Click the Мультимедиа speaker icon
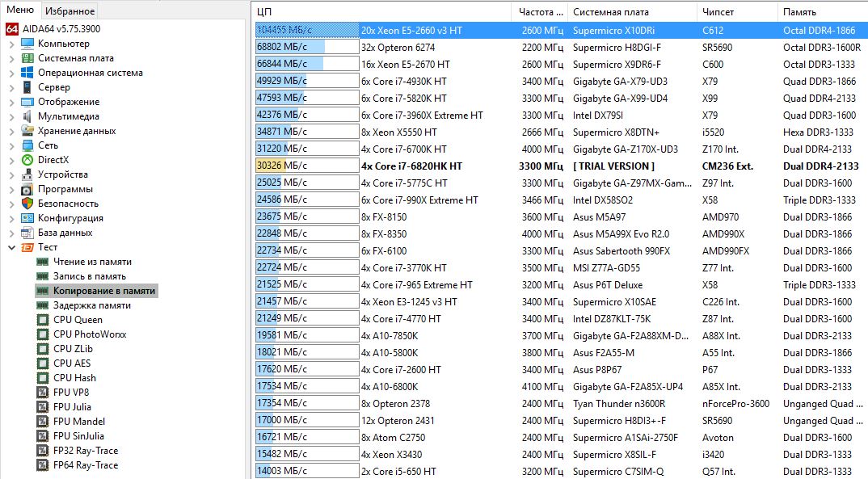 pos(27,116)
